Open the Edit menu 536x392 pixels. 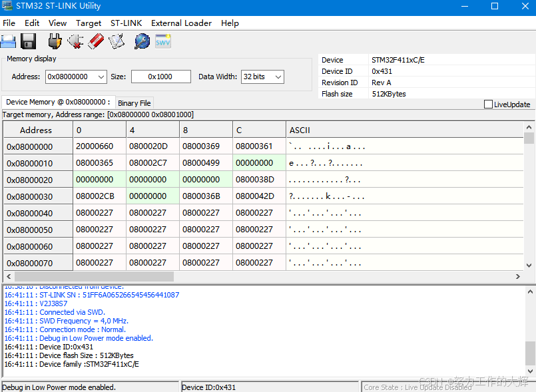[x=32, y=23]
